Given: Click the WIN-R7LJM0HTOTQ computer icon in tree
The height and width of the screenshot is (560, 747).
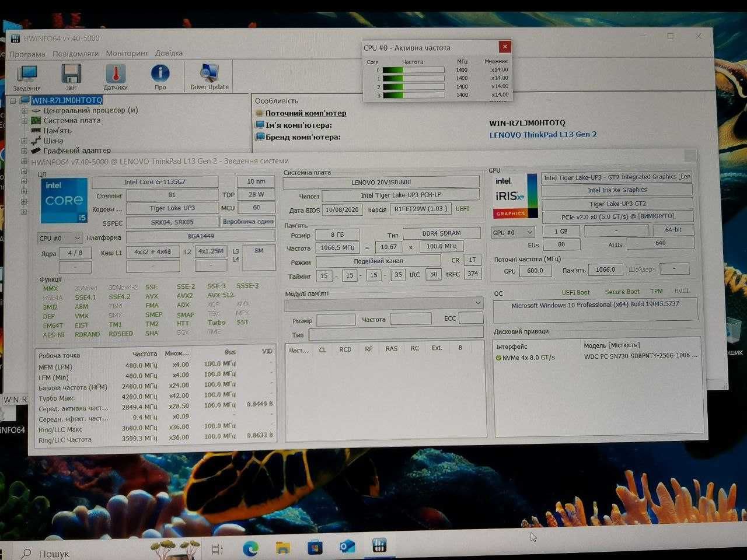Looking at the screenshot, I should click(x=24, y=100).
